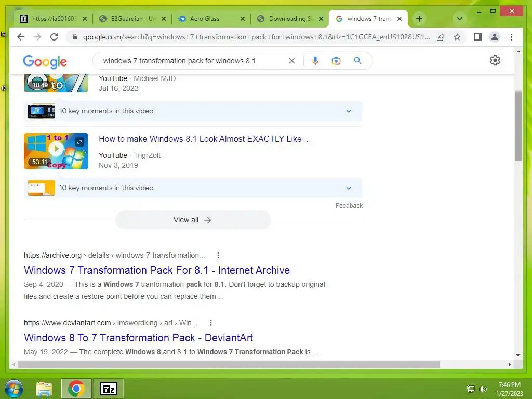The image size is (532, 399).
Task: Go to Google homepage via logo
Action: (x=45, y=62)
